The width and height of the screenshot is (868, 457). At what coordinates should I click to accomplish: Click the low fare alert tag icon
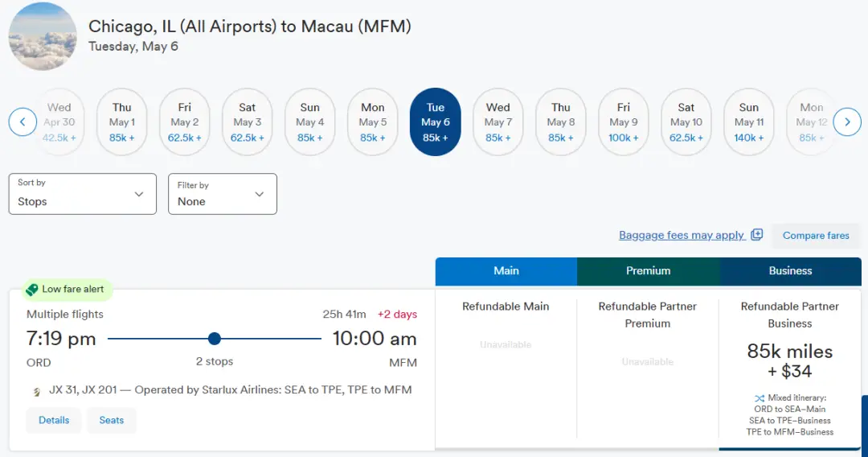(x=32, y=290)
